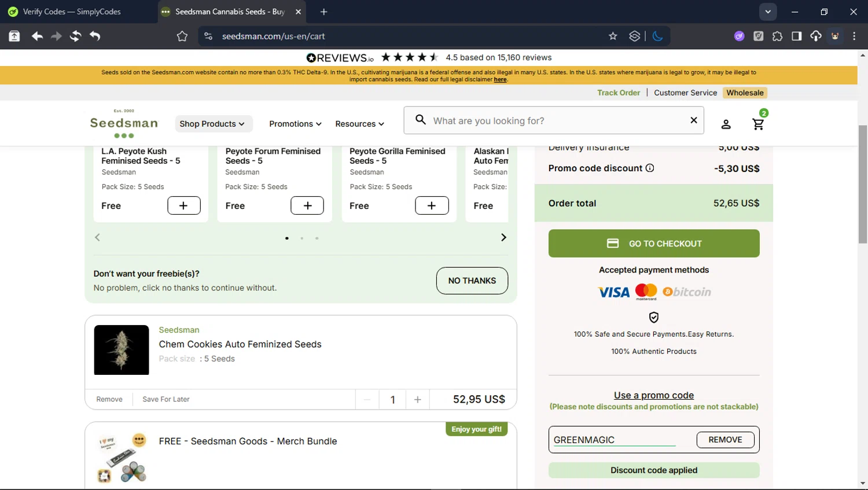Viewport: 868px width, 490px height.
Task: Open Track Order link
Action: click(619, 93)
